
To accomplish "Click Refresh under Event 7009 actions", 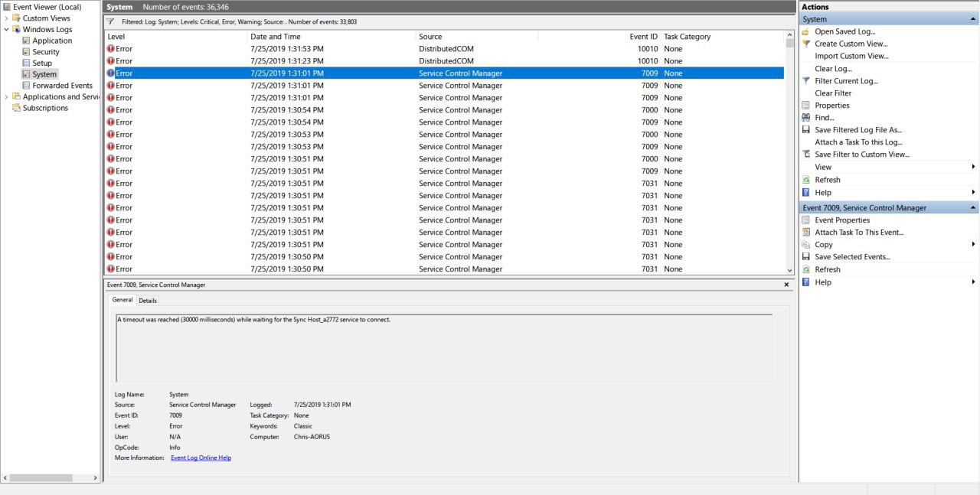I will pyautogui.click(x=828, y=269).
